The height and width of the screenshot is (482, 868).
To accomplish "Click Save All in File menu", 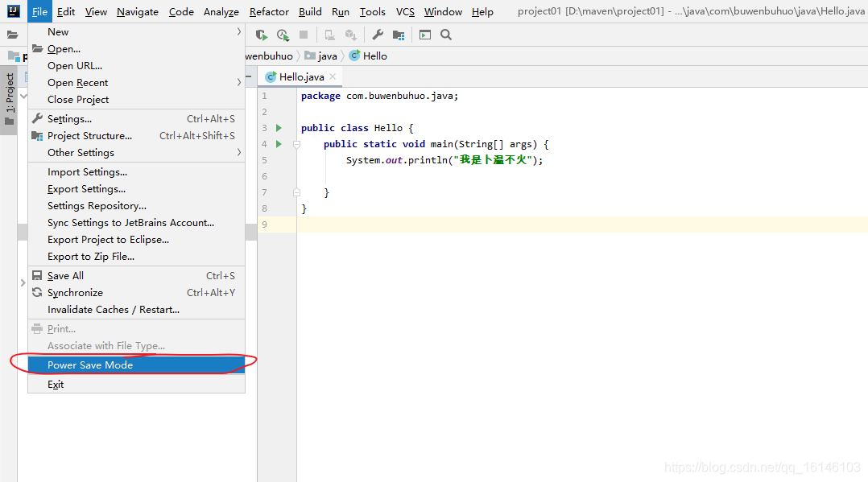I will (x=136, y=275).
